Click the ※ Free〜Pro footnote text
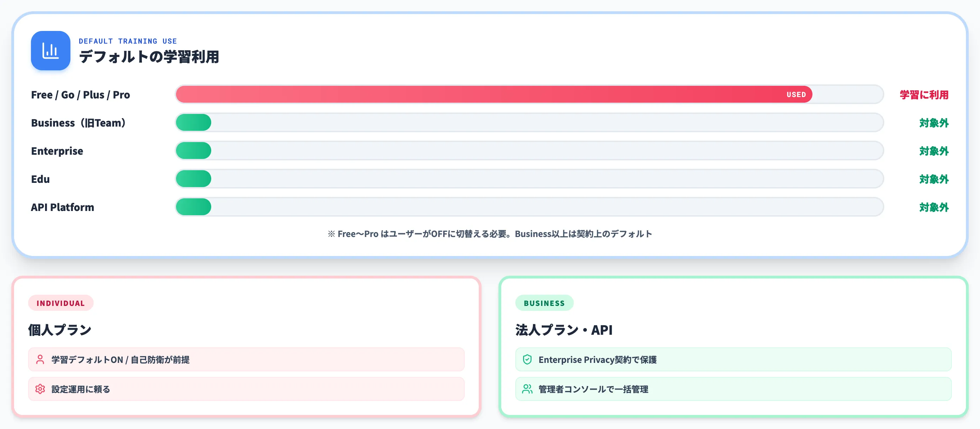 [490, 234]
